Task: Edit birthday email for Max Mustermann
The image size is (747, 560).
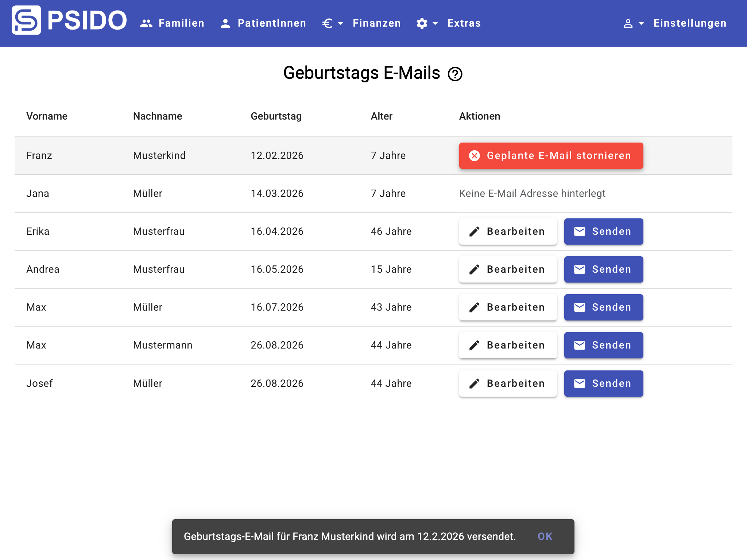Action: [x=508, y=345]
